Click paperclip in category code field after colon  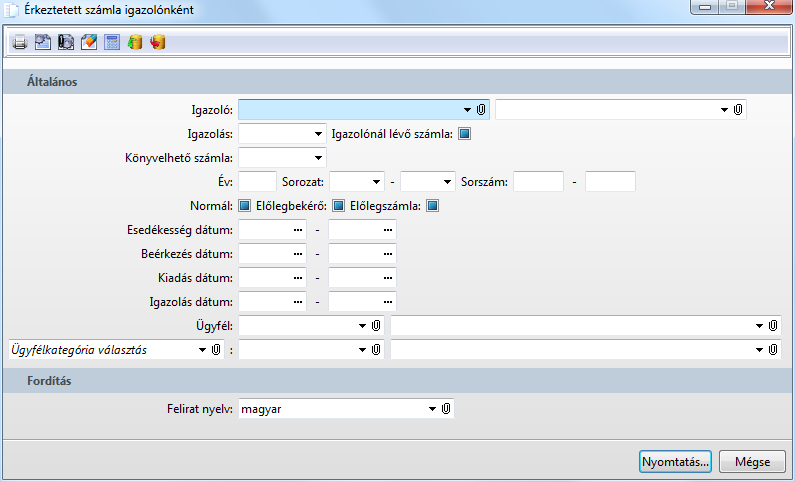(376, 350)
